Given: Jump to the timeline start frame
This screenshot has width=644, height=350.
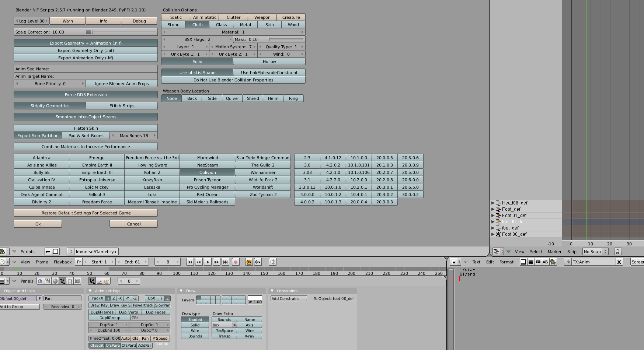Looking at the screenshot, I should point(190,262).
